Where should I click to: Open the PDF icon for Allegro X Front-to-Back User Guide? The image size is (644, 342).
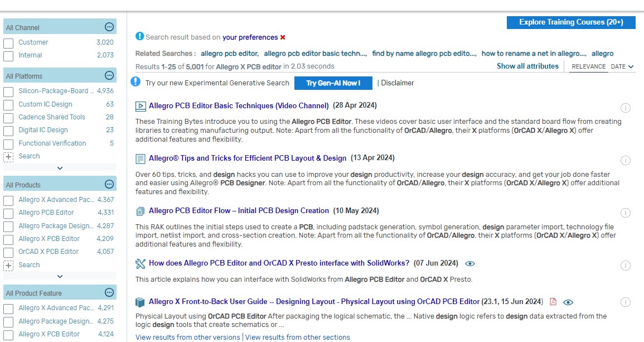(x=554, y=301)
